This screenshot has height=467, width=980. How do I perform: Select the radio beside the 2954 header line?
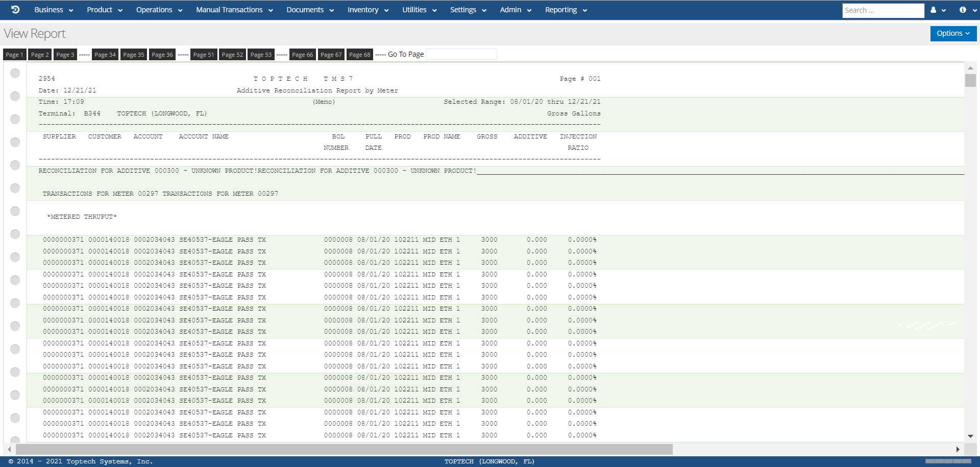coord(15,73)
